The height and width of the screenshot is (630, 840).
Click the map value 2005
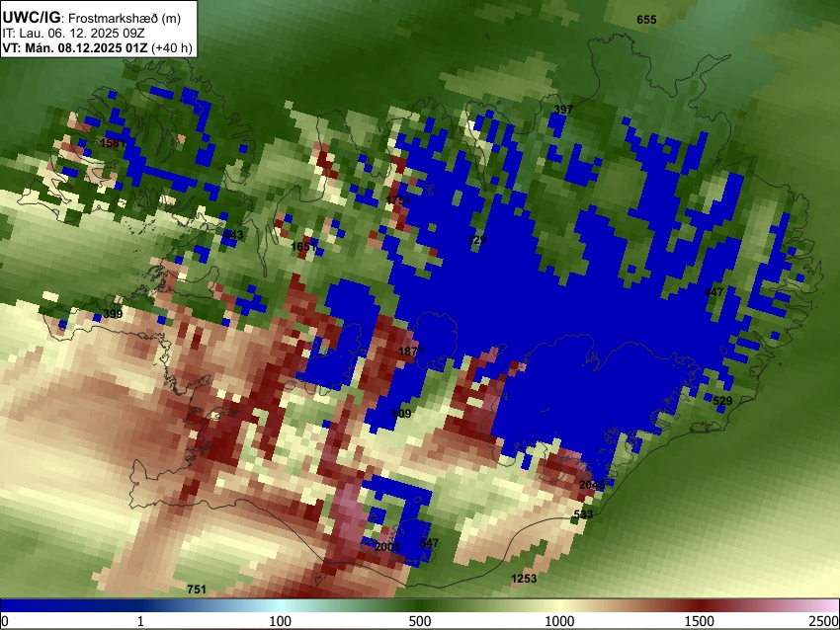pyautogui.click(x=386, y=547)
